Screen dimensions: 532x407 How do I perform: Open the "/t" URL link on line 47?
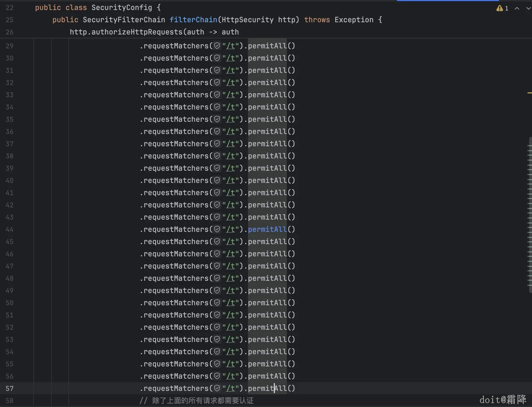(x=231, y=266)
